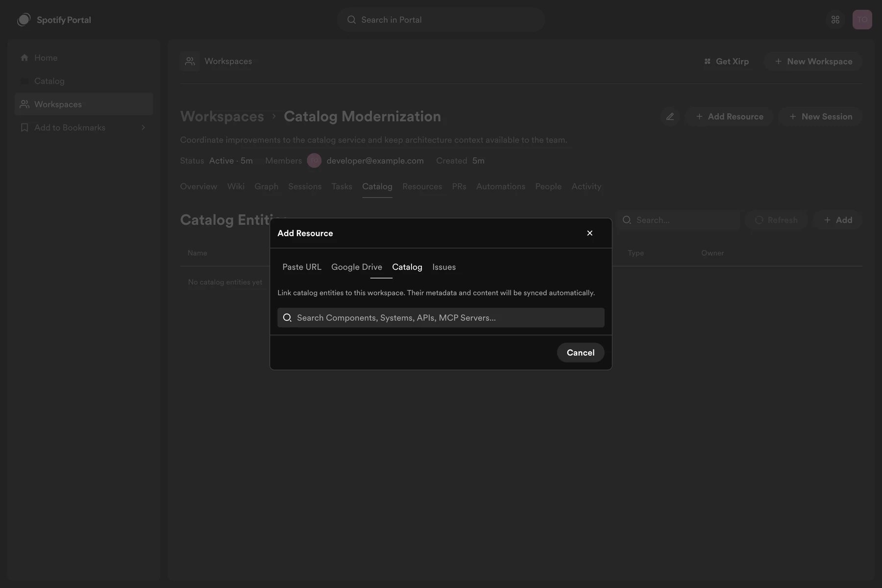882x588 pixels.
Task: Click the Spotify Portal logo icon
Action: point(24,20)
